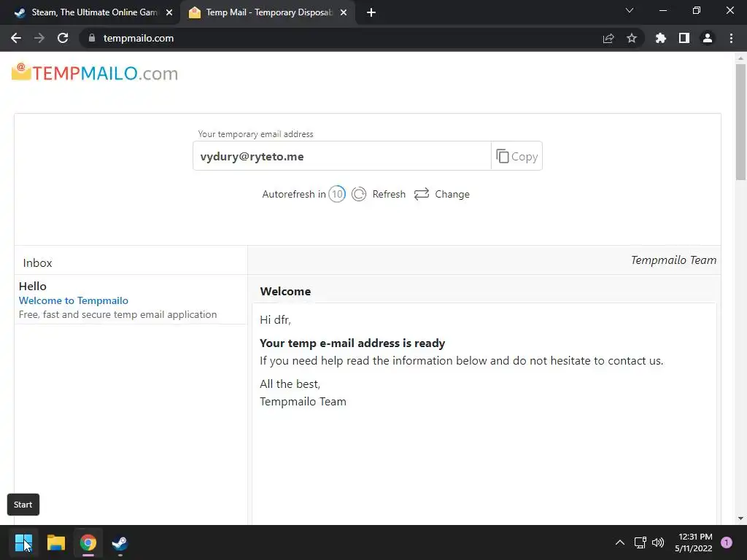Click the Chrome taskbar icon
The height and width of the screenshot is (560, 747).
(x=88, y=542)
